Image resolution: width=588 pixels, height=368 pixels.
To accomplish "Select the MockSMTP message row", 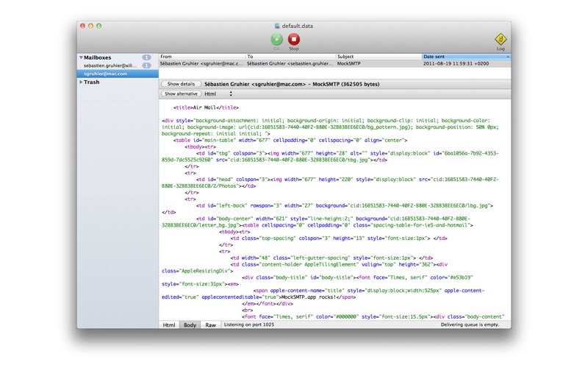I will (334, 64).
